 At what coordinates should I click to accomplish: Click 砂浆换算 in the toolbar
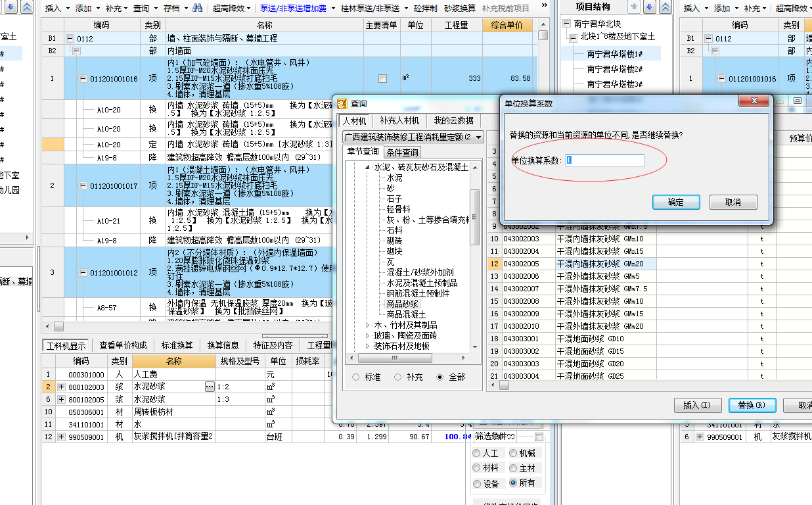pos(460,8)
